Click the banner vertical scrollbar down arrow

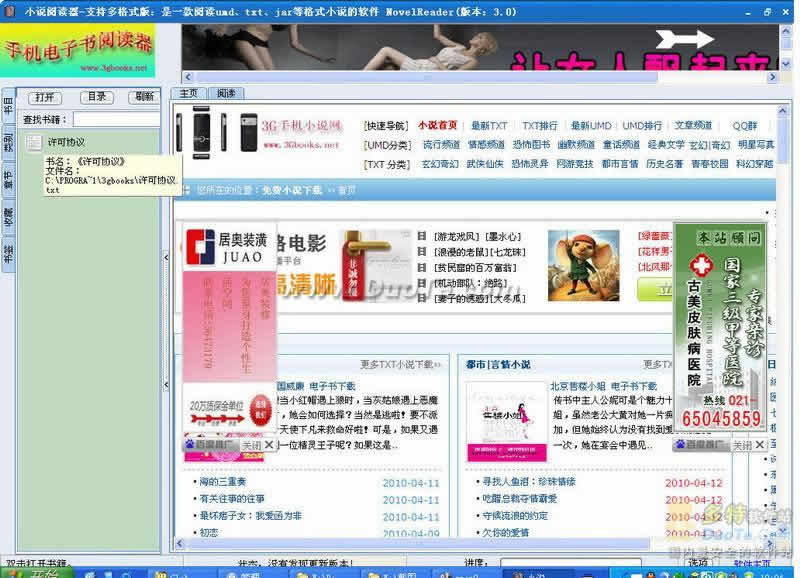(785, 64)
